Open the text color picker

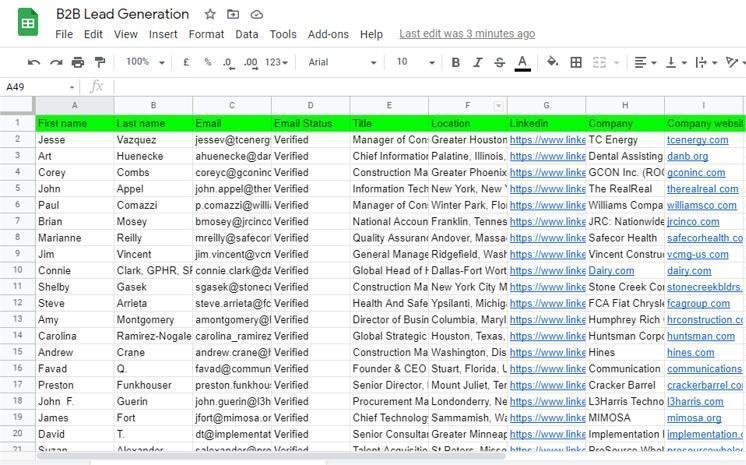pyautogui.click(x=522, y=63)
